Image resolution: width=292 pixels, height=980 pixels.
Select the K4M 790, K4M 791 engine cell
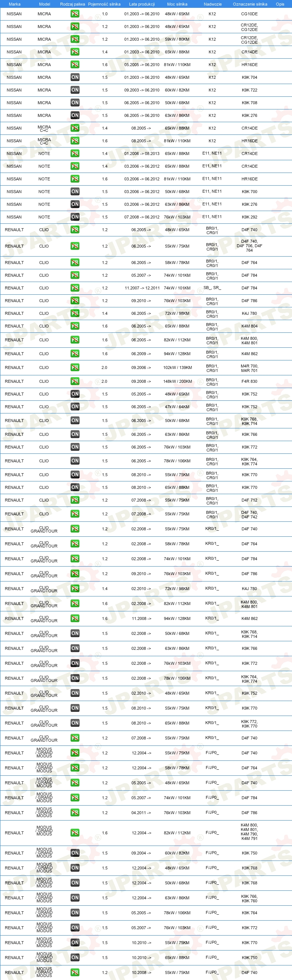[249, 833]
